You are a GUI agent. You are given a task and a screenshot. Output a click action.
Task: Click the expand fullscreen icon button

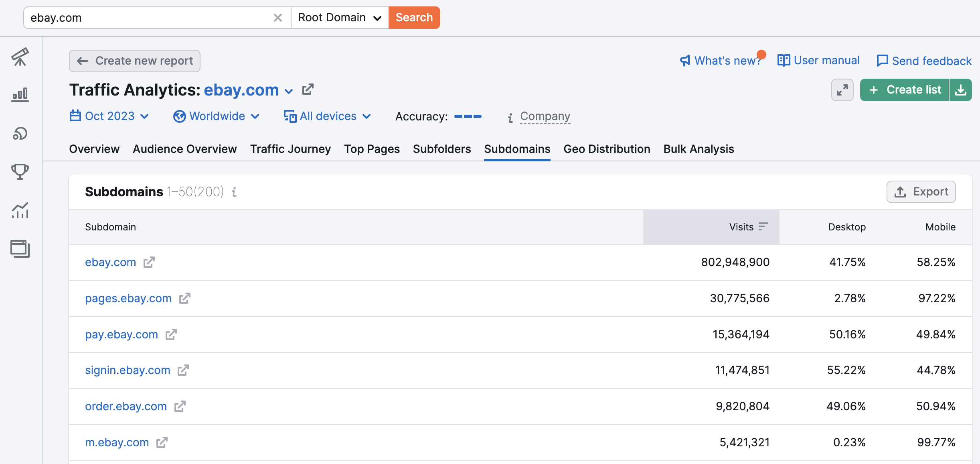[842, 90]
